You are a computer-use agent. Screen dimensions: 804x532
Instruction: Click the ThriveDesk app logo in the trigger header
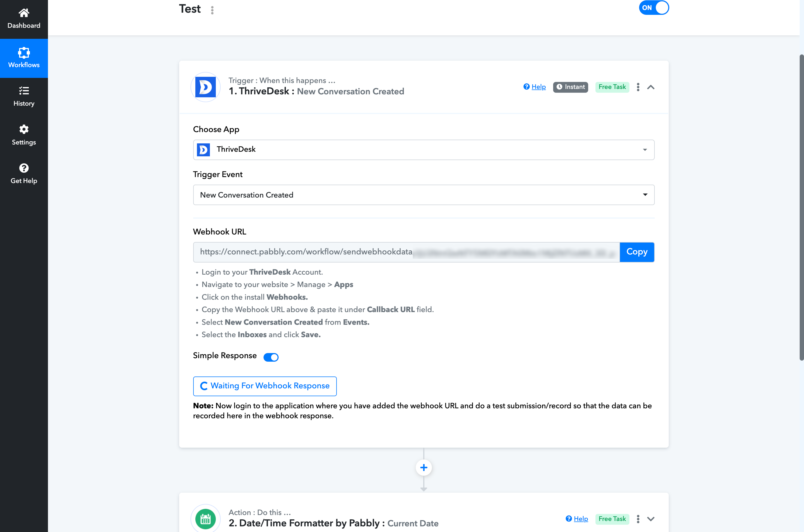point(206,87)
